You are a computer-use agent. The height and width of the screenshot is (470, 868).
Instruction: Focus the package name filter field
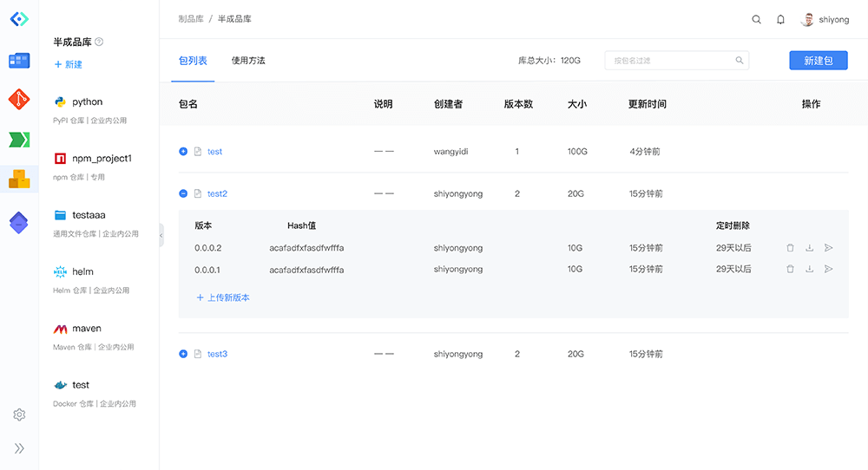pos(668,61)
